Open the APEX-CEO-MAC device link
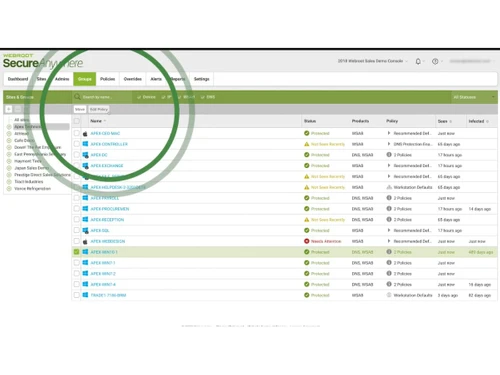The image size is (500, 375). tap(105, 133)
